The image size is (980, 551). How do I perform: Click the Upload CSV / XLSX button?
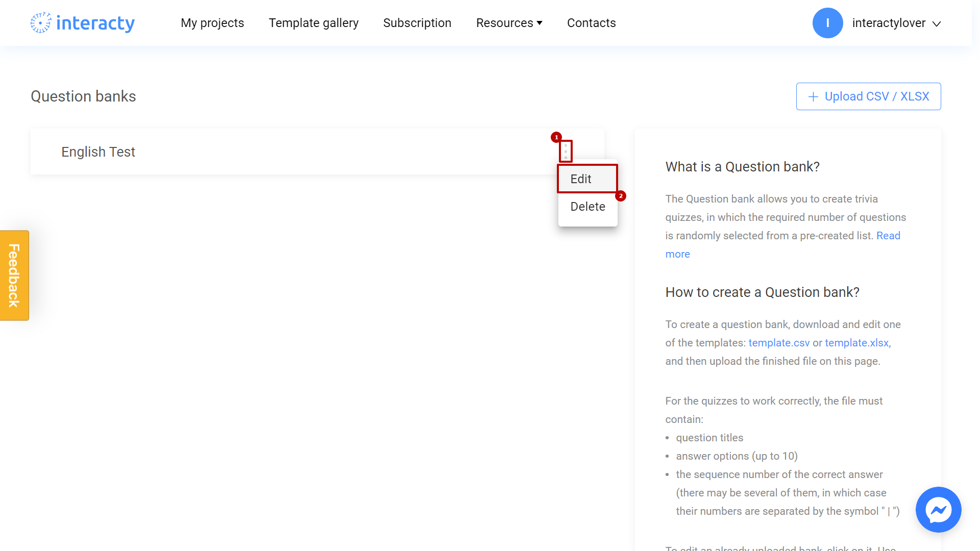tap(868, 96)
